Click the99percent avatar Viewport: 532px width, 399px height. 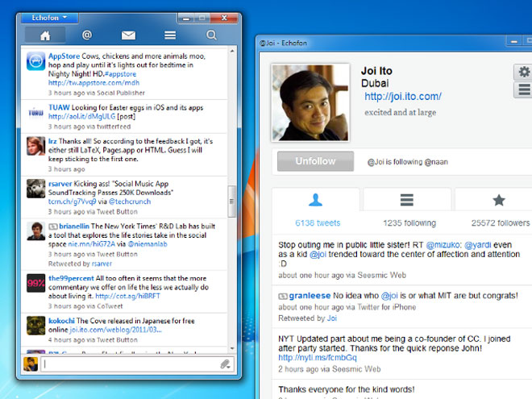[x=36, y=283]
